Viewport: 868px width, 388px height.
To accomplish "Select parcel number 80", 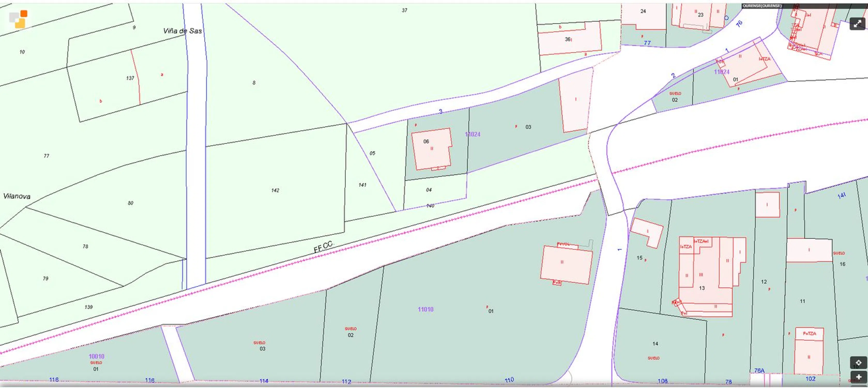I will [x=130, y=203].
